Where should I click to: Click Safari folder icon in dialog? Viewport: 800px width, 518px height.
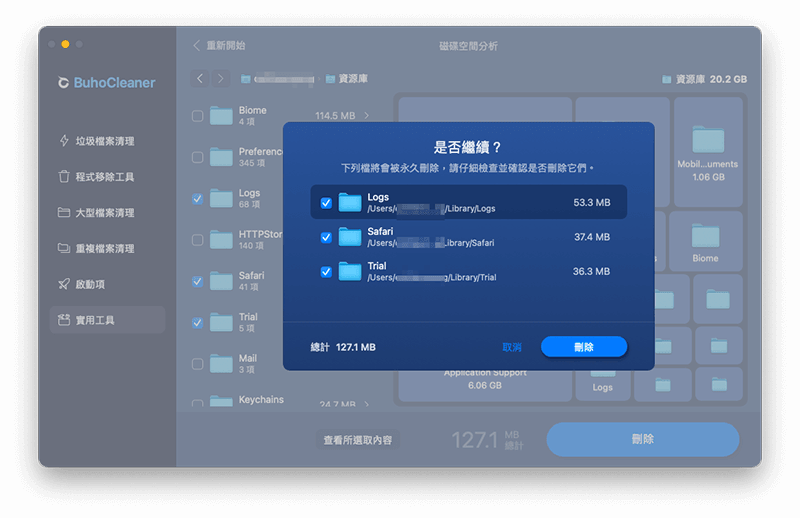(350, 237)
